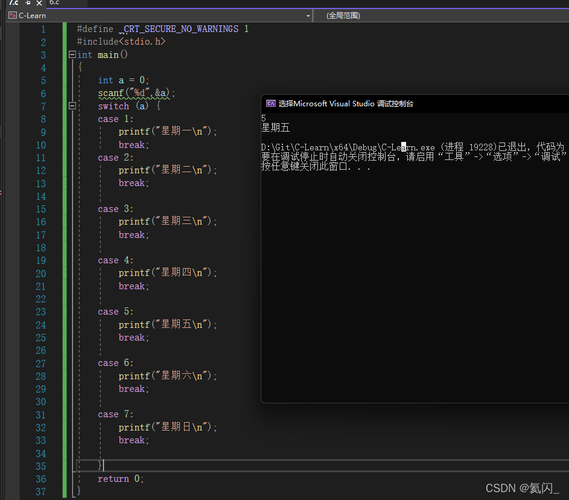Viewport: 569px width, 500px height.
Task: Pin the 7.c editor tab
Action: 28,3
